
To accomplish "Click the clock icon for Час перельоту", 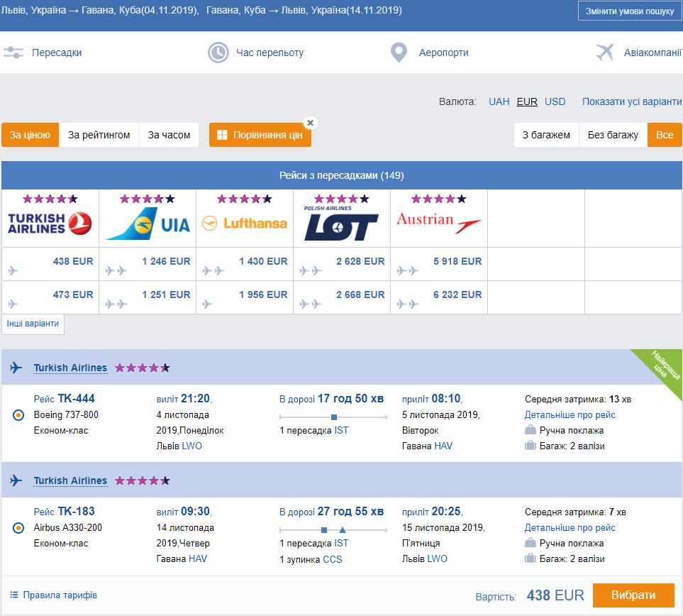I will [x=218, y=53].
